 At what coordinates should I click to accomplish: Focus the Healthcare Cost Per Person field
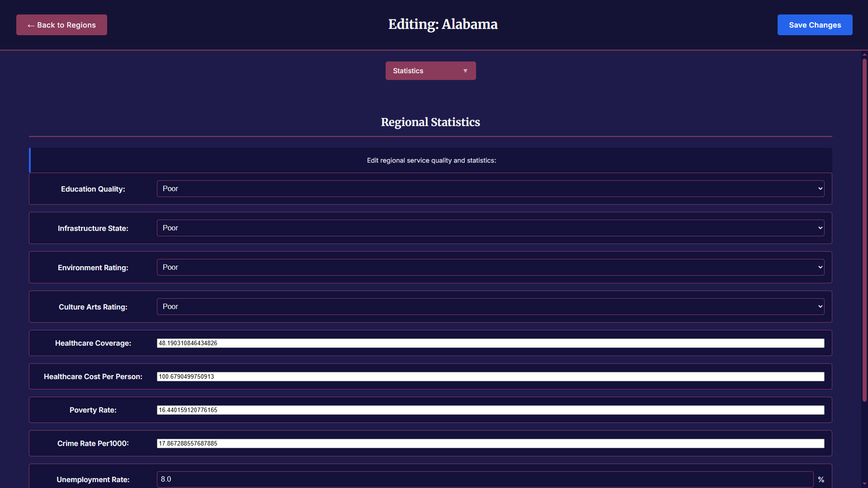pyautogui.click(x=490, y=377)
